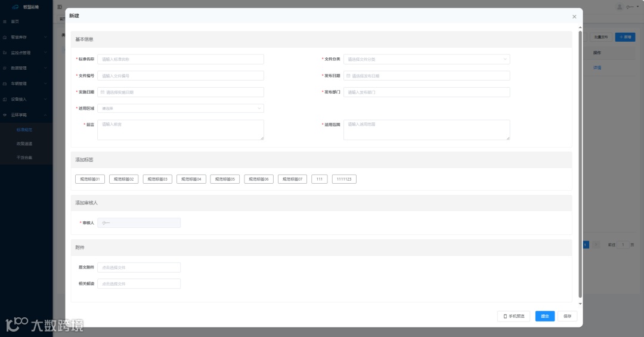The width and height of the screenshot is (644, 337).
Task: Open the 适用区域 dropdown
Action: [180, 109]
